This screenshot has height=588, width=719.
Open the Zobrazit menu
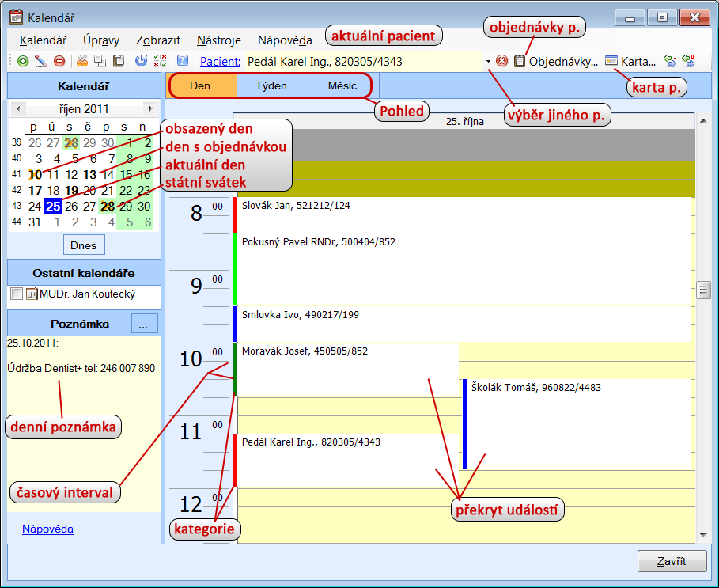[158, 40]
